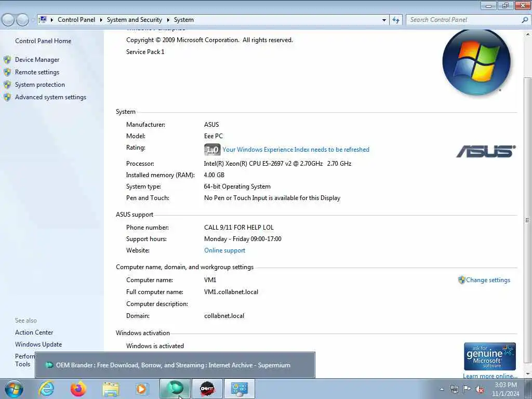Open Remote settings link

pyautogui.click(x=37, y=72)
